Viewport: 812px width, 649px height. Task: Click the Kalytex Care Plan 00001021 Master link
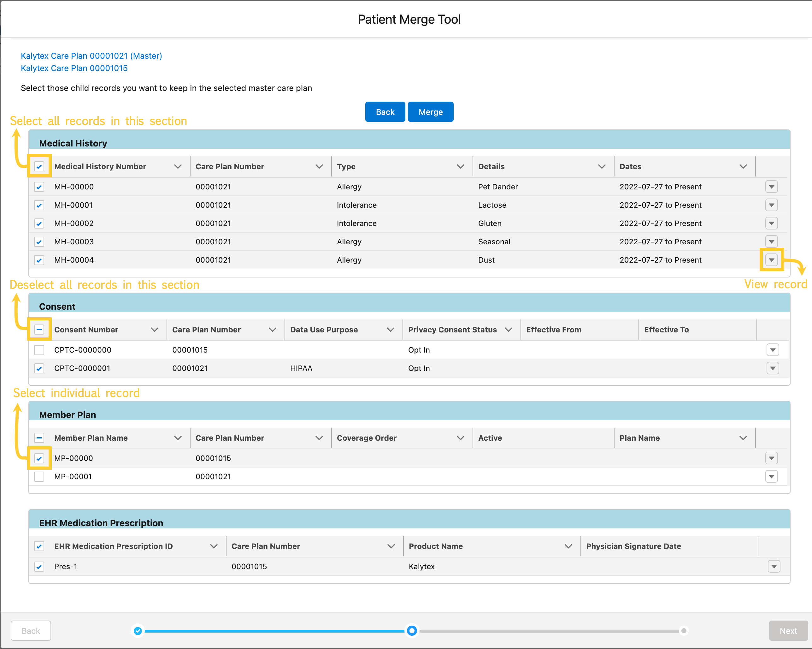coord(91,56)
